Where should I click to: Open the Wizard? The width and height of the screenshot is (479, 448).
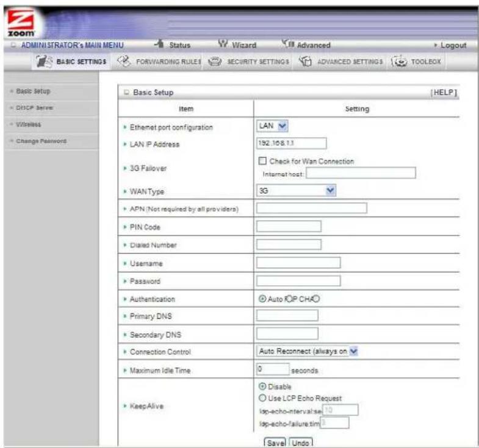244,45
